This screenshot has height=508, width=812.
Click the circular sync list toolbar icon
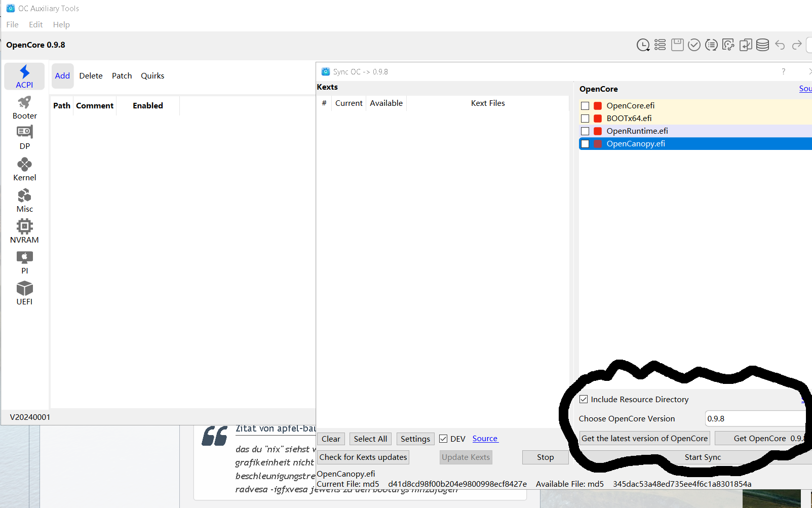click(711, 45)
